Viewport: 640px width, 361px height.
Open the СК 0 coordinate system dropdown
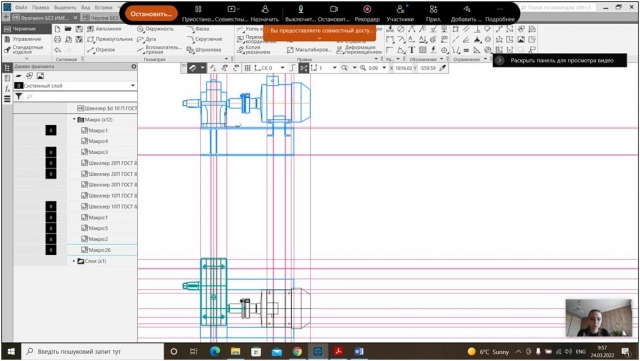pyautogui.click(x=282, y=68)
